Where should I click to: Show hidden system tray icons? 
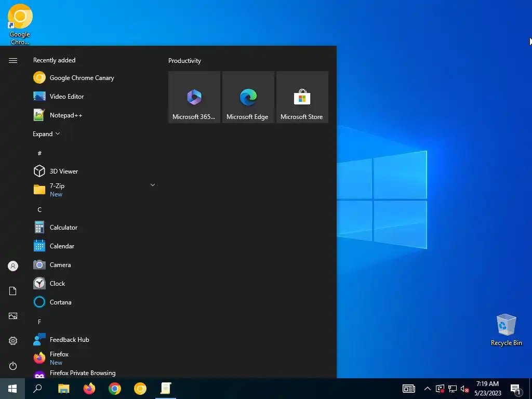click(x=428, y=389)
